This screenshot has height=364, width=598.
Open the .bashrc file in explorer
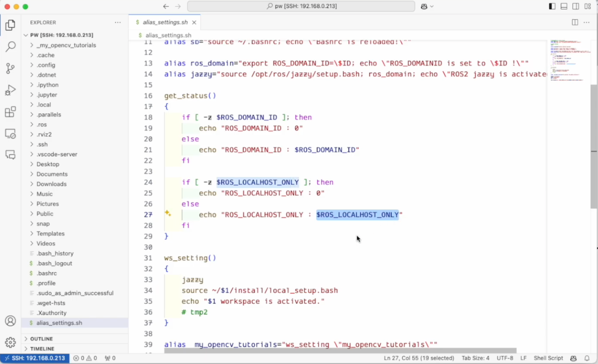pos(46,273)
